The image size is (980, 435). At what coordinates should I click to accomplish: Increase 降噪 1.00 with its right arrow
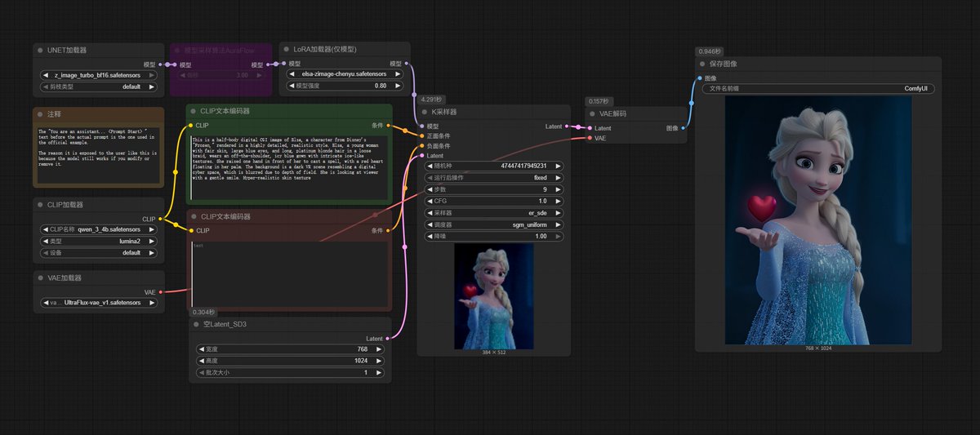coord(558,236)
